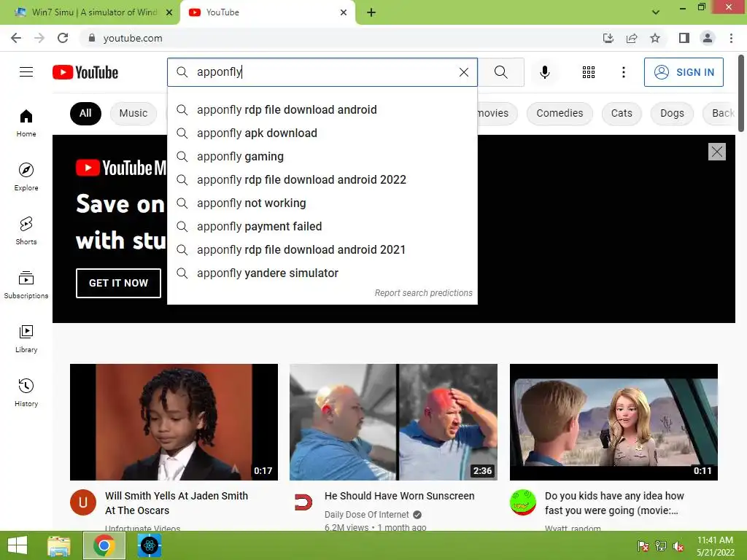
Task: Open Daily Dose Of Internet channel link
Action: pyautogui.click(x=366, y=514)
